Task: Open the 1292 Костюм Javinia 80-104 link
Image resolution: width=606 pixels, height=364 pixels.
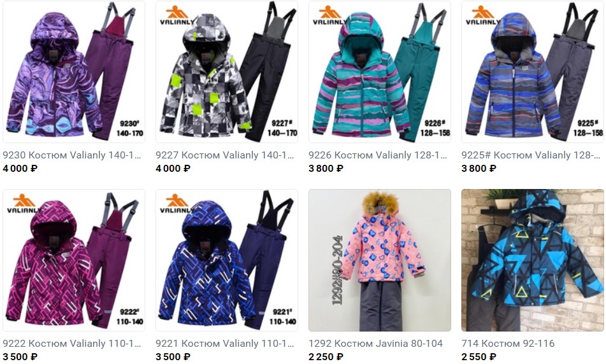Action: point(376,344)
